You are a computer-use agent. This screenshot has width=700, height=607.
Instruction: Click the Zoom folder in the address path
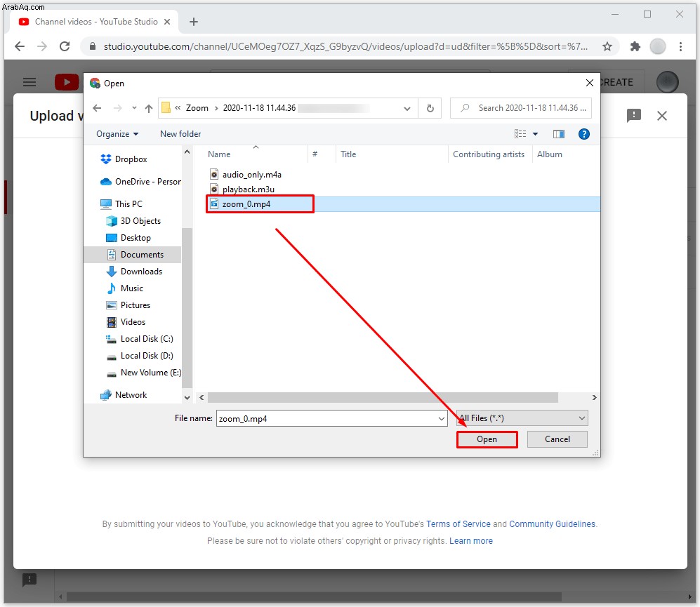coord(197,108)
